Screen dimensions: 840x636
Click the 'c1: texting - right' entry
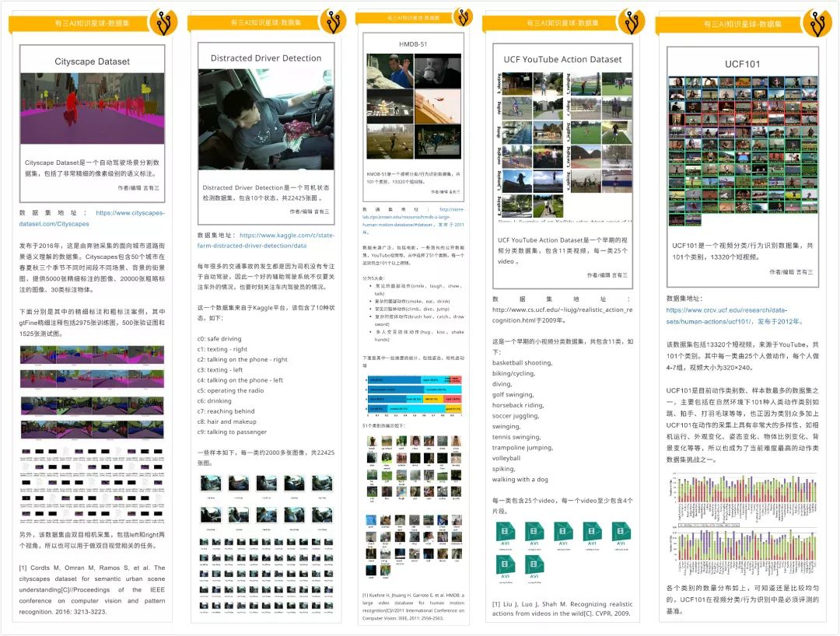click(222, 349)
